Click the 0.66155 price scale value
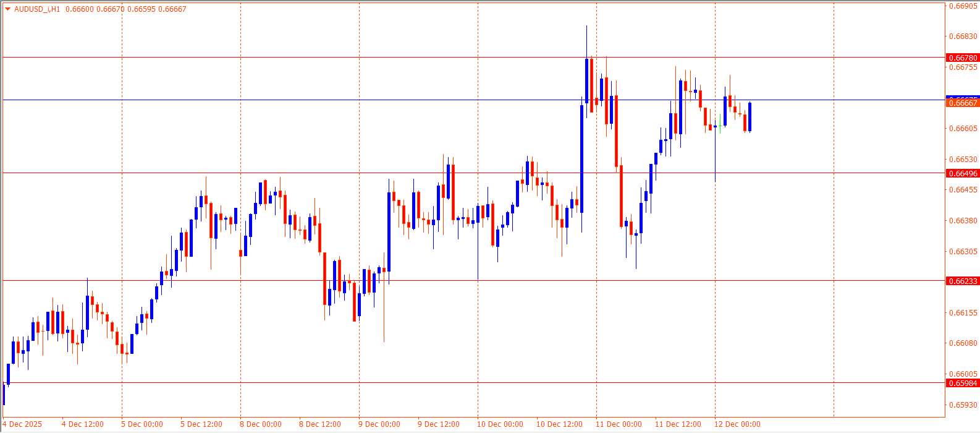Image resolution: width=980 pixels, height=433 pixels. pos(963,313)
